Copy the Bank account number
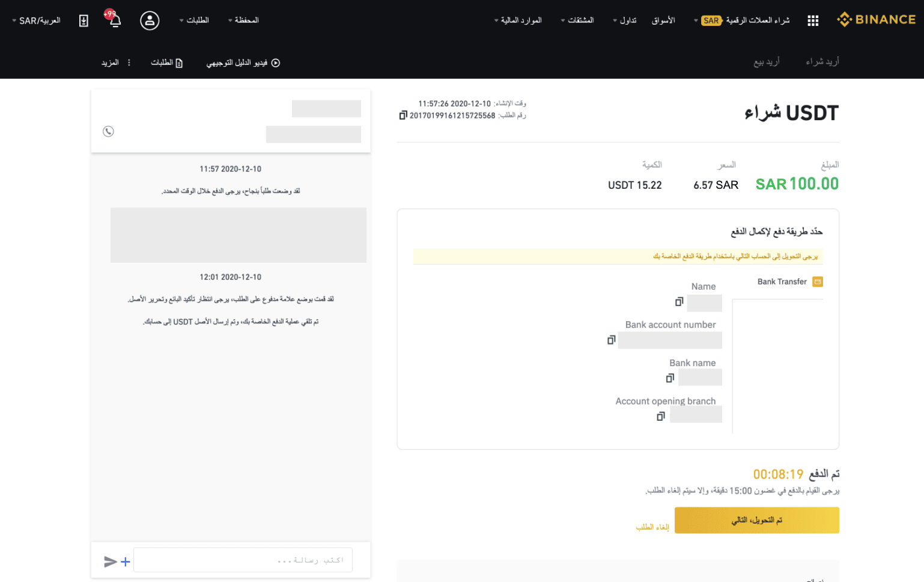Viewport: 924px width, 582px height. point(611,340)
